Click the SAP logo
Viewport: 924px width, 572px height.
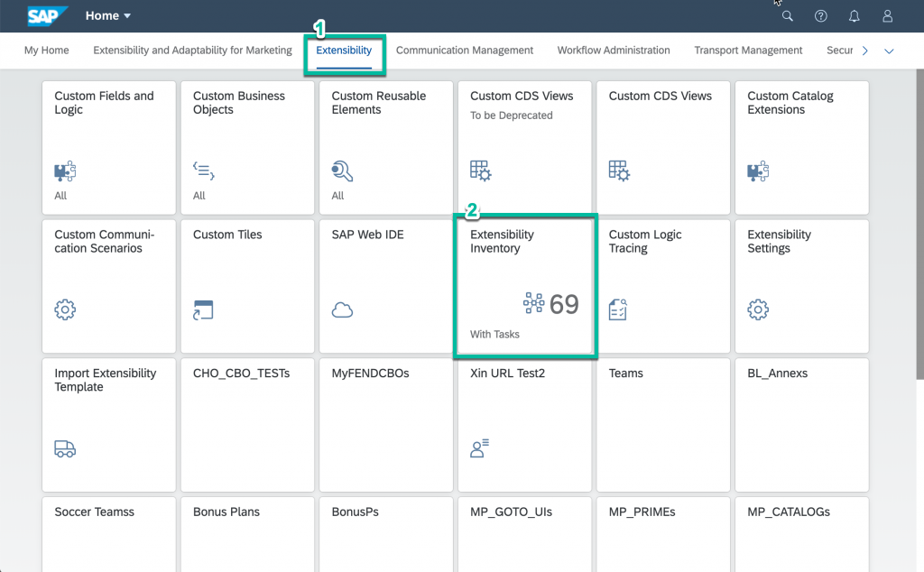[47, 16]
